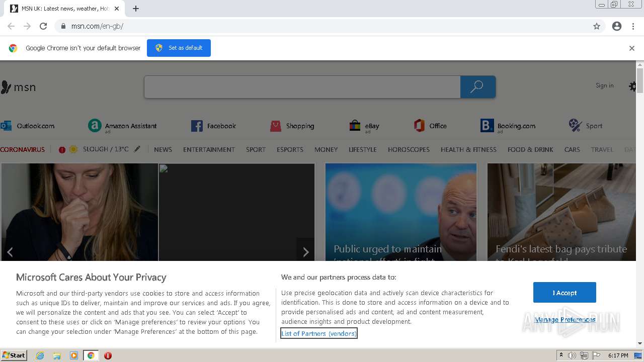The width and height of the screenshot is (644, 362).
Task: Open the Windows Start menu
Action: [14, 355]
